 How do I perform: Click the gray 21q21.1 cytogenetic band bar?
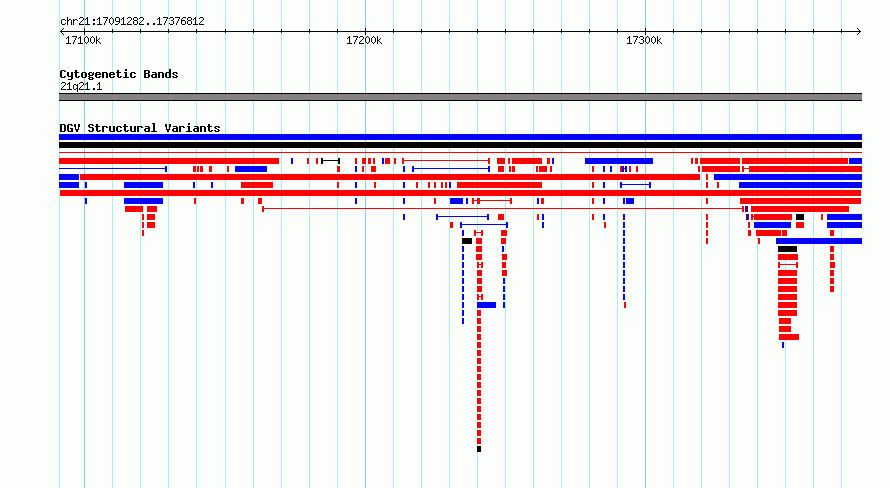point(460,97)
